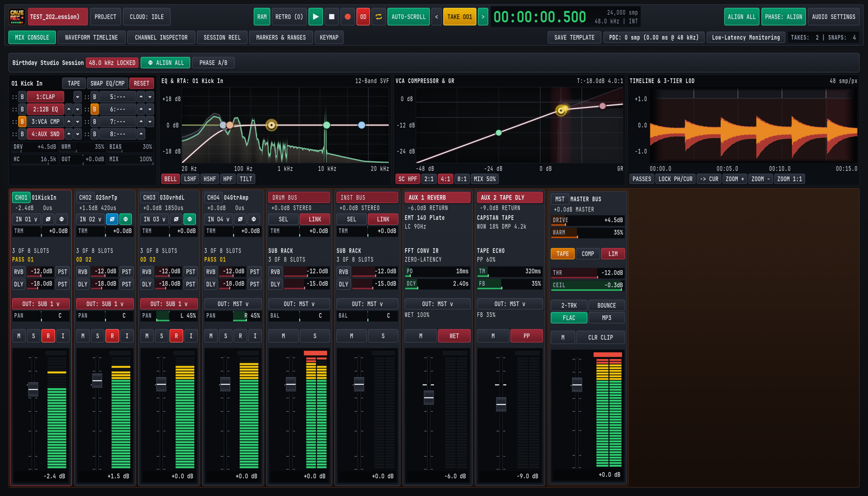Image resolution: width=868 pixels, height=496 pixels.
Task: Click CLR CLIP on master bus
Action: click(x=600, y=337)
